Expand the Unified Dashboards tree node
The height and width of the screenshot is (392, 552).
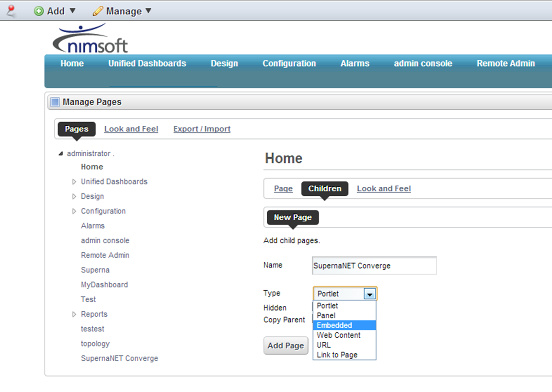pos(75,182)
